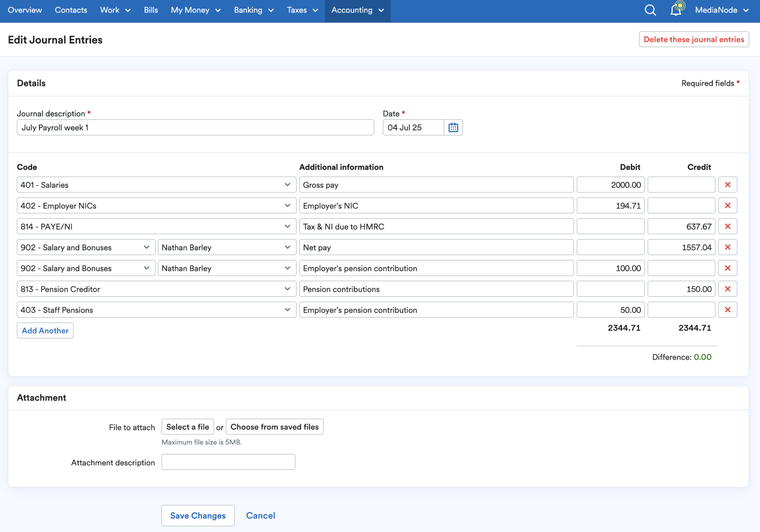Image resolution: width=760 pixels, height=532 pixels.
Task: Edit the 637.67 credit amount
Action: 682,226
